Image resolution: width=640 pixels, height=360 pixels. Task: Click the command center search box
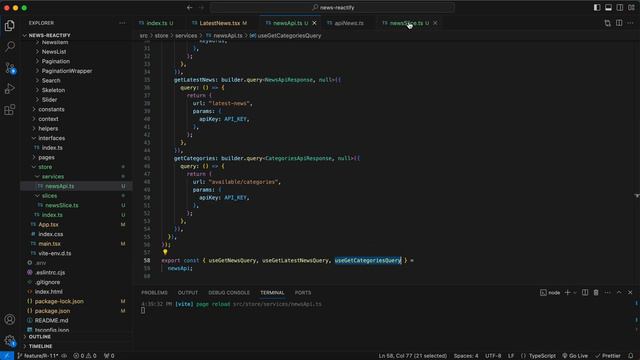point(332,7)
